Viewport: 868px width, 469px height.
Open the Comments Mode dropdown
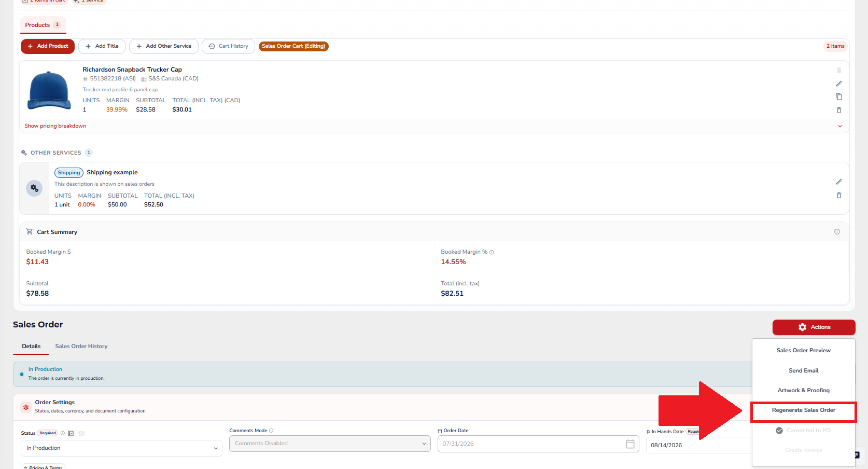click(x=330, y=444)
